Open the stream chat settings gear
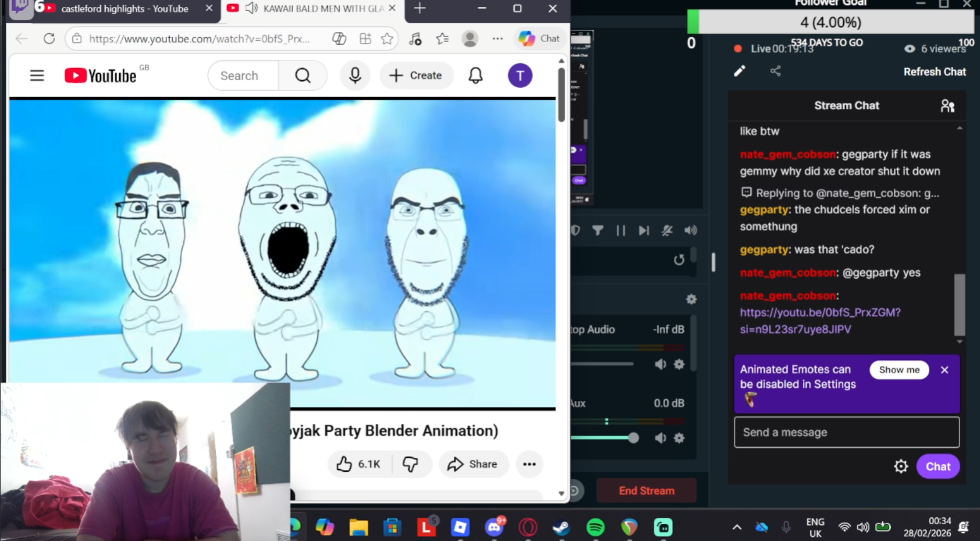This screenshot has height=541, width=980. [x=901, y=467]
